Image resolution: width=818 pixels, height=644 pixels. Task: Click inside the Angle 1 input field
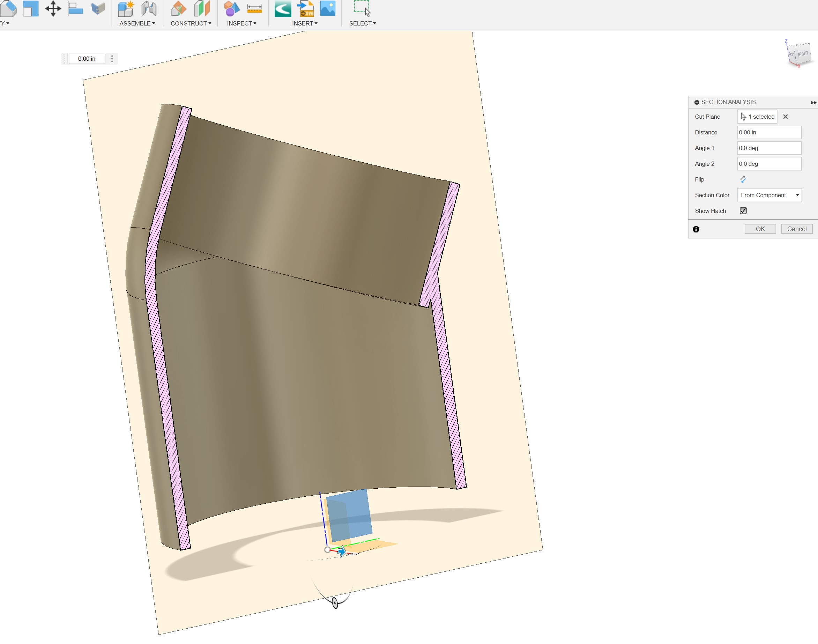(769, 148)
